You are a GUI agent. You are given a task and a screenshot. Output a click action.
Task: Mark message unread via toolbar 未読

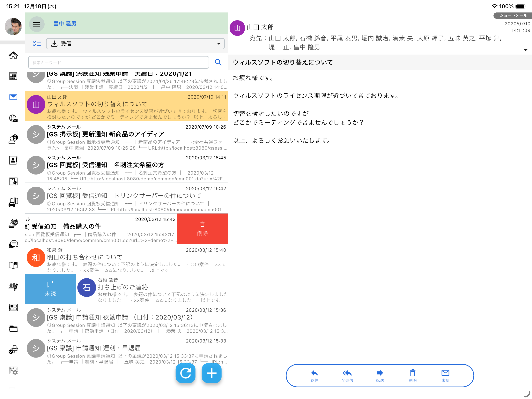point(445,376)
